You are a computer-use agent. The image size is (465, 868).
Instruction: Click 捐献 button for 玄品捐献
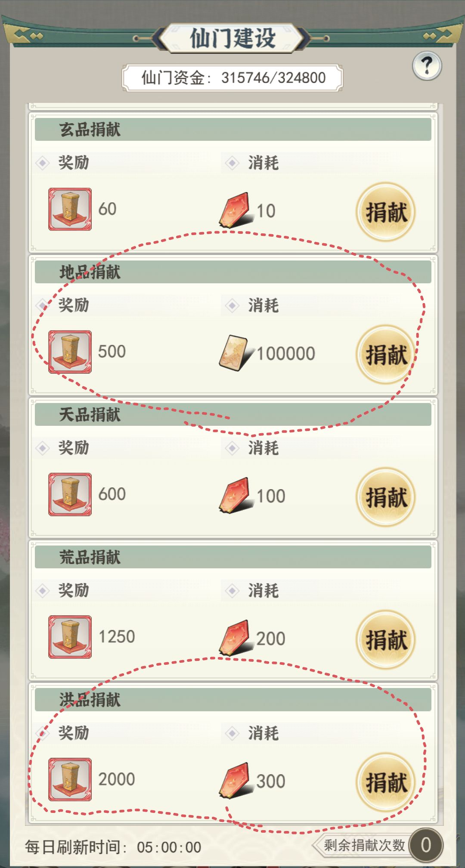pos(386,212)
